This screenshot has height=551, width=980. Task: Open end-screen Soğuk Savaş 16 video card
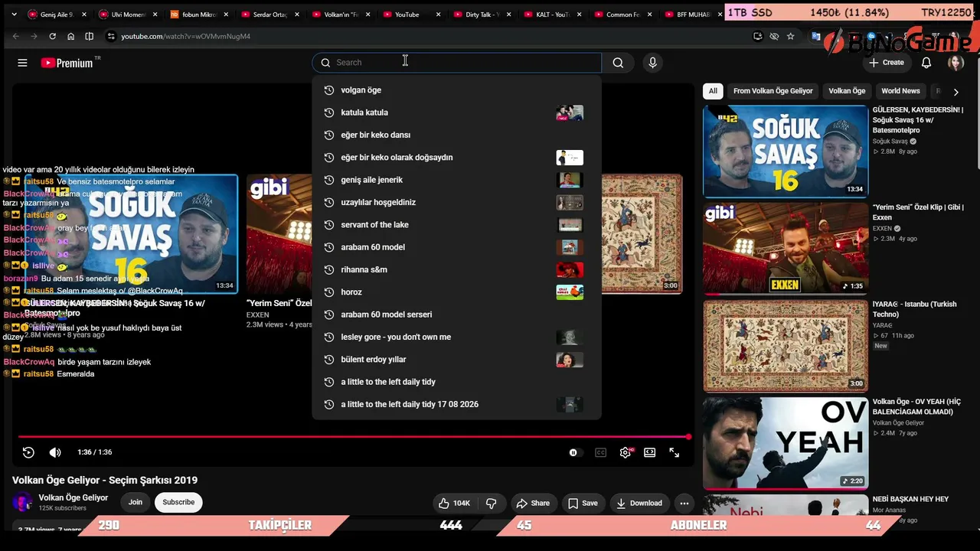pos(132,234)
